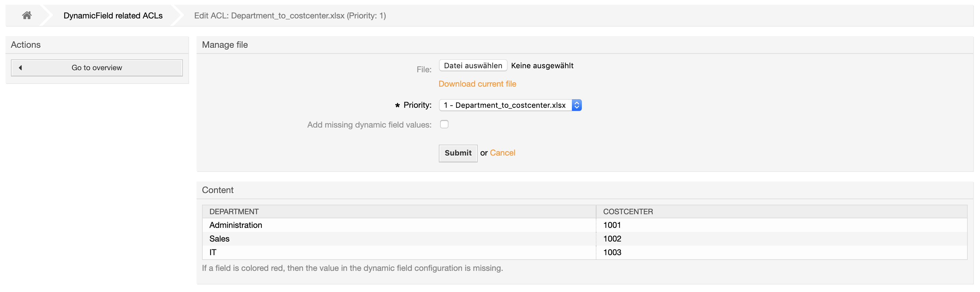Click cost center value 1002
Screen dimensions: 980x292
(x=612, y=239)
